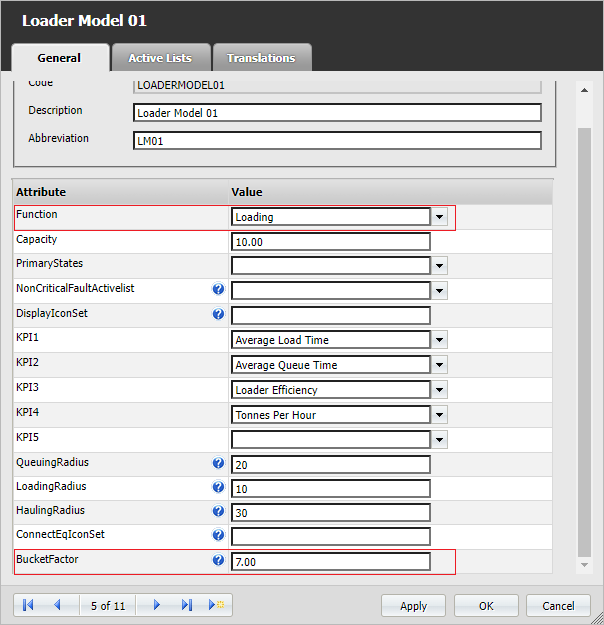The image size is (604, 625).
Task: Expand the KPI2 dropdown arrow
Action: (439, 365)
